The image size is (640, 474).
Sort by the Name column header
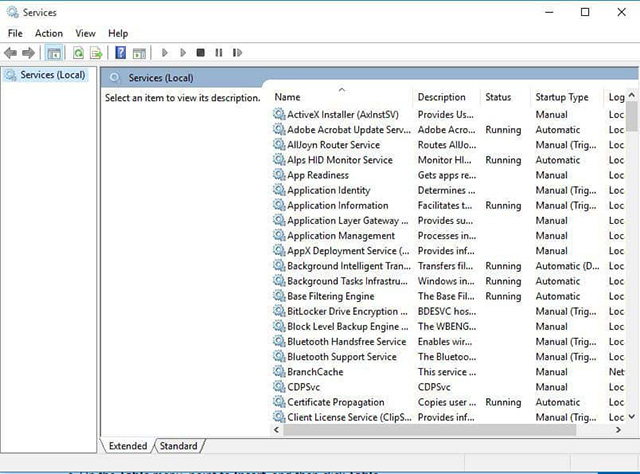342,97
